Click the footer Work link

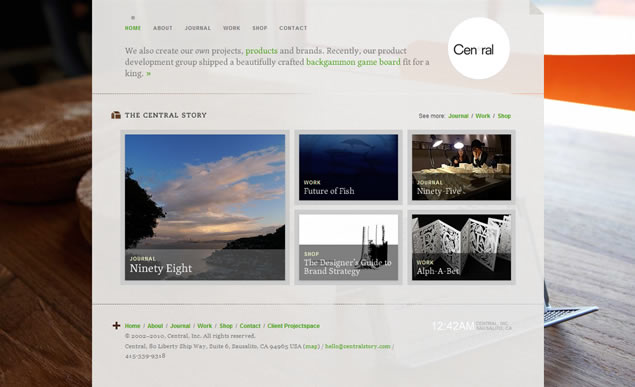[205, 326]
